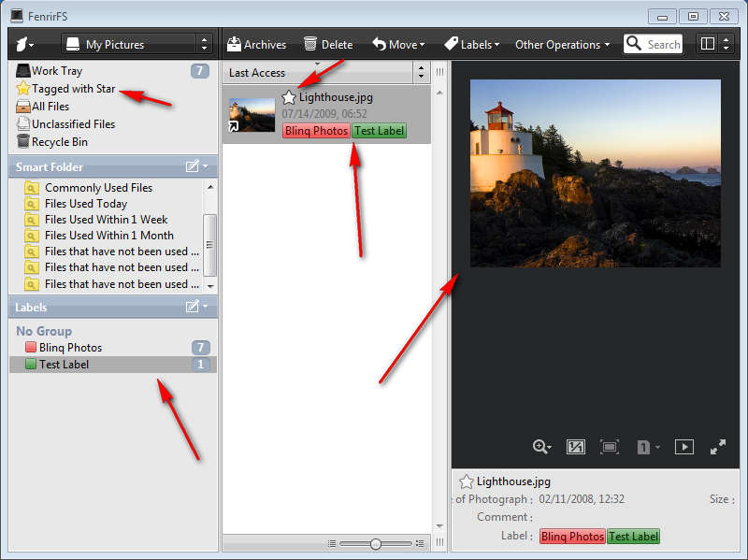Image resolution: width=748 pixels, height=560 pixels.
Task: Click the date 07/14/2009, 06:52
Action: (x=324, y=114)
